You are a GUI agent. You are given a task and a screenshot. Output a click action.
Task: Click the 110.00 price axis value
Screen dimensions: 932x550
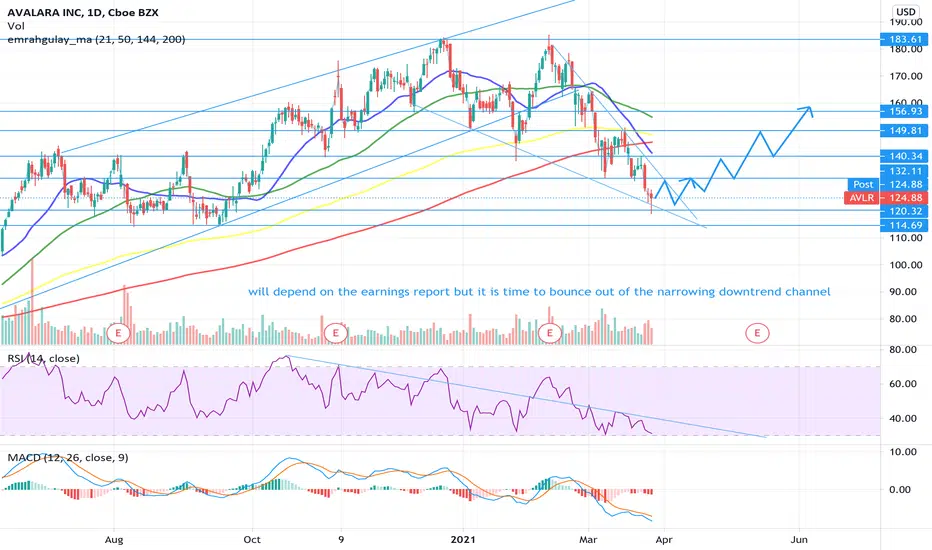pos(906,238)
